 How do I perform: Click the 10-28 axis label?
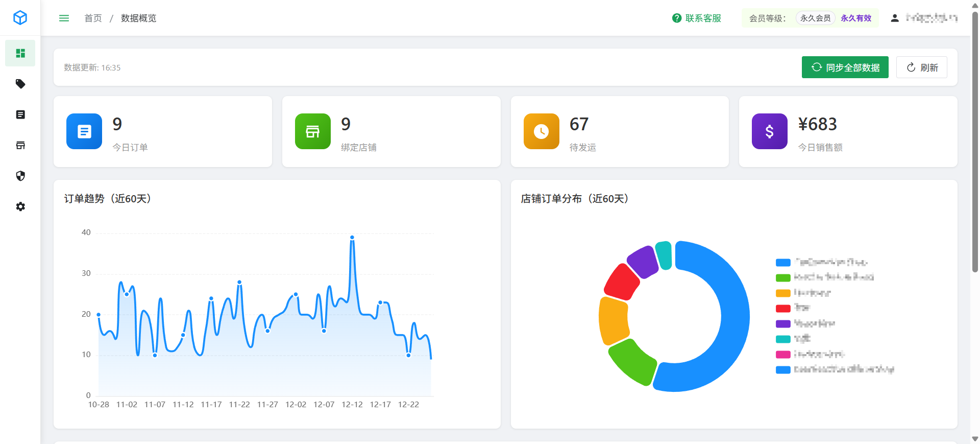(x=99, y=405)
